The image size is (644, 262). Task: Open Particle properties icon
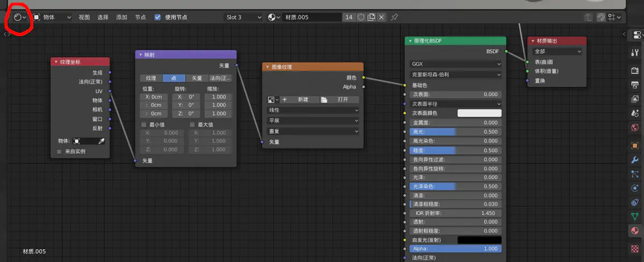click(x=635, y=174)
